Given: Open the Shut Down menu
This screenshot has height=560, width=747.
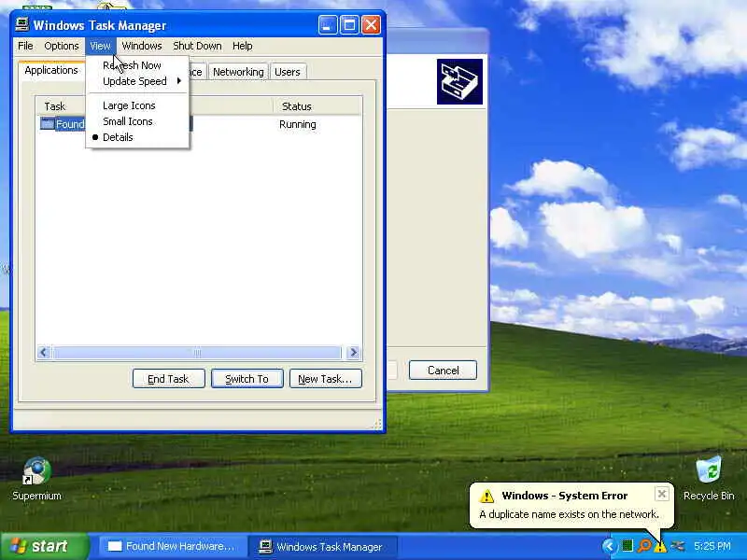Looking at the screenshot, I should (x=197, y=46).
